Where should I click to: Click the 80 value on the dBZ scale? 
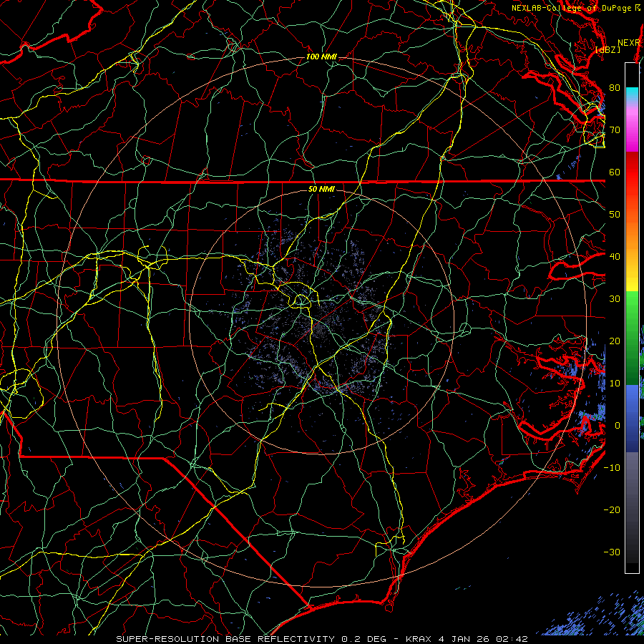tap(615, 87)
